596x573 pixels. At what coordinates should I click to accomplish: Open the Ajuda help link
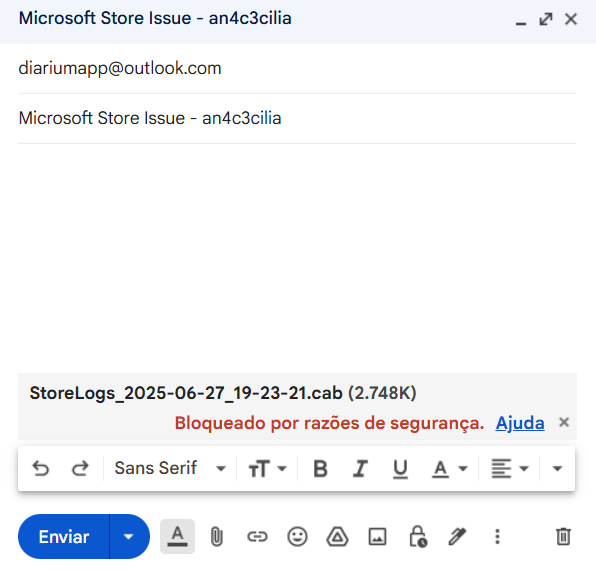pos(520,423)
